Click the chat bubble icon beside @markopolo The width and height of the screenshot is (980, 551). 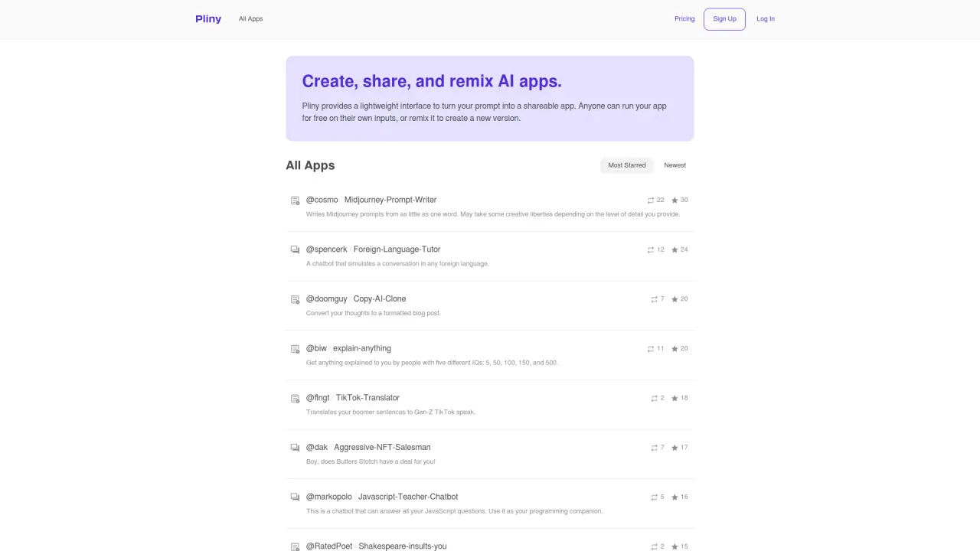pyautogui.click(x=295, y=497)
